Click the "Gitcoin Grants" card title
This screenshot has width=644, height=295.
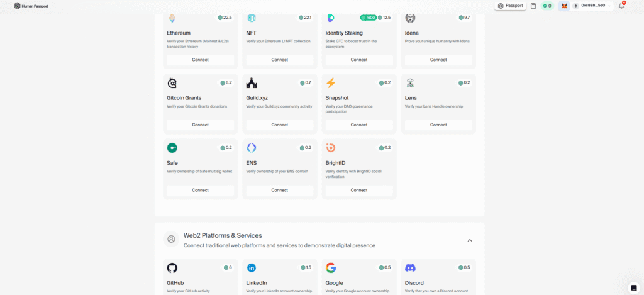(184, 98)
